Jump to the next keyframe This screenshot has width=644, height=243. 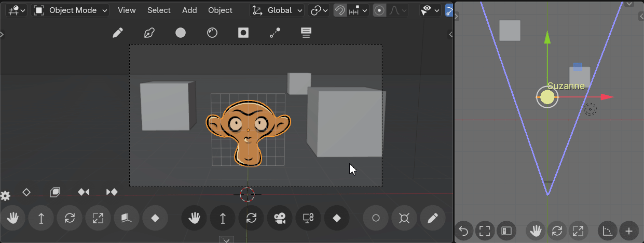(x=112, y=192)
